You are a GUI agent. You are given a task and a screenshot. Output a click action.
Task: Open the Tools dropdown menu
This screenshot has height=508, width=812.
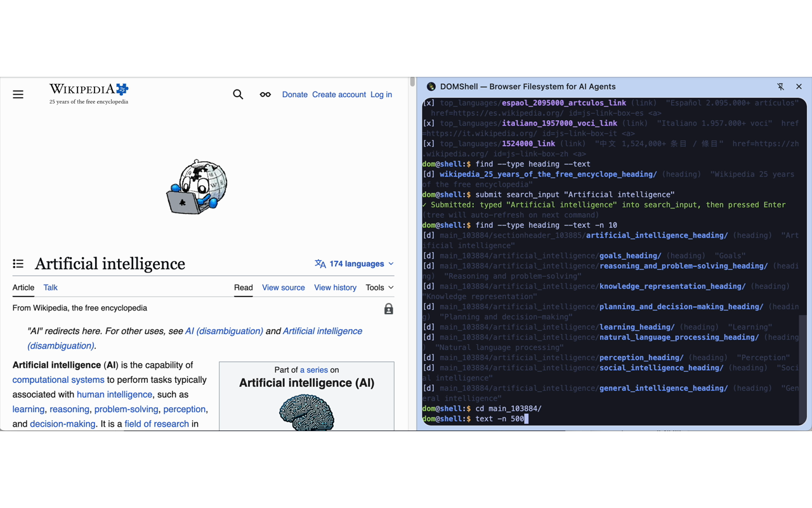379,287
